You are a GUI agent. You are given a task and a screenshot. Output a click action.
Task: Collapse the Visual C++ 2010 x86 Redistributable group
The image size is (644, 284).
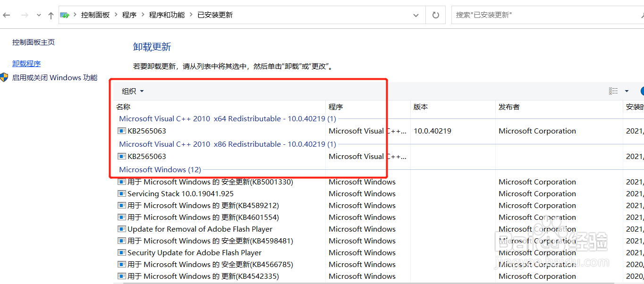point(228,144)
